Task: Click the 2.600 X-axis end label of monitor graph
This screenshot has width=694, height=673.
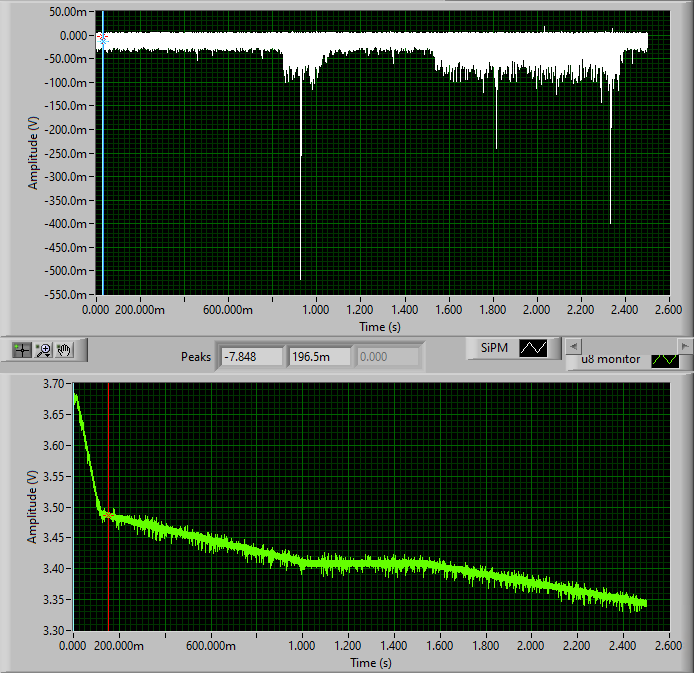Action: [x=668, y=646]
